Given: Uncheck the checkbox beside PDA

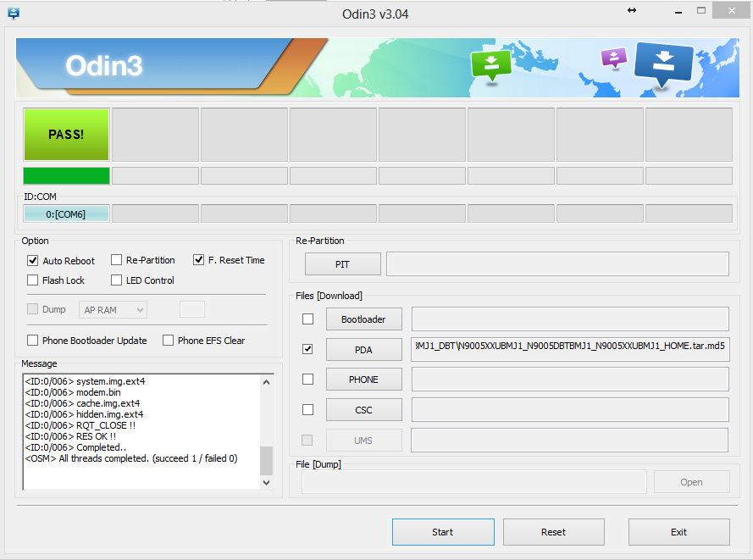Looking at the screenshot, I should click(x=307, y=349).
